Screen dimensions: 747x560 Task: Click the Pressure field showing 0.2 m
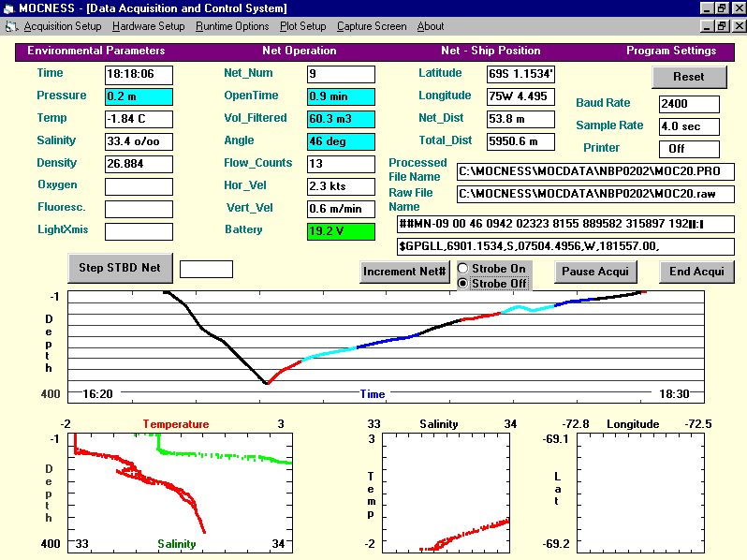coord(139,96)
